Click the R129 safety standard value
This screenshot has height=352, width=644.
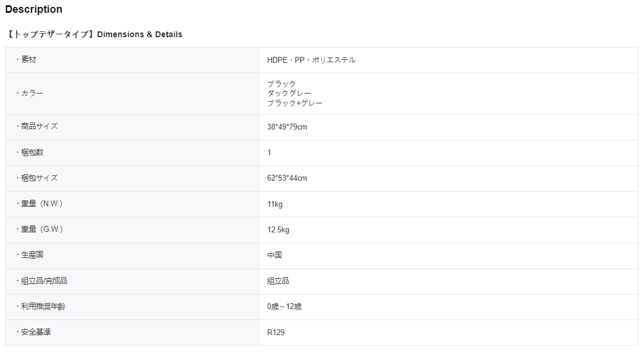click(x=276, y=332)
